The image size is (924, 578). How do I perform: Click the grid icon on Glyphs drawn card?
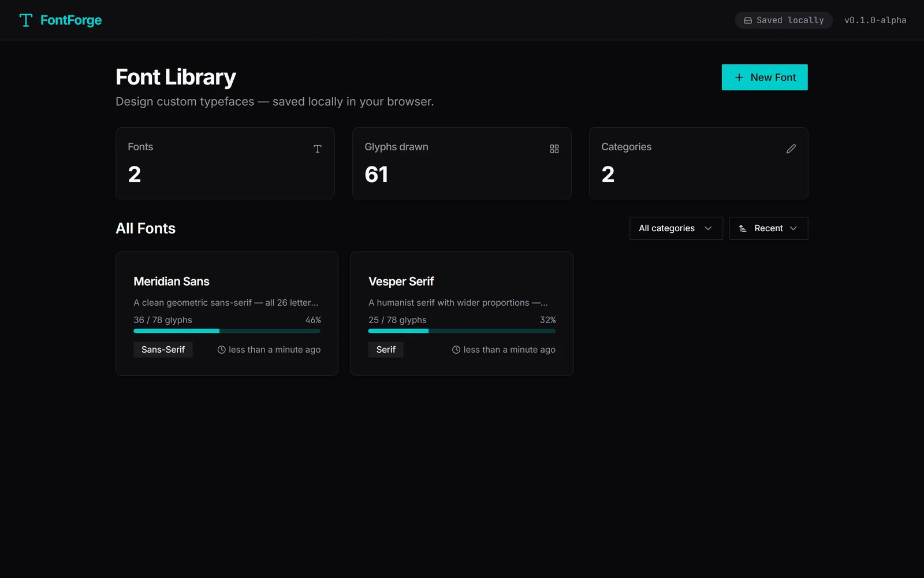(x=554, y=149)
